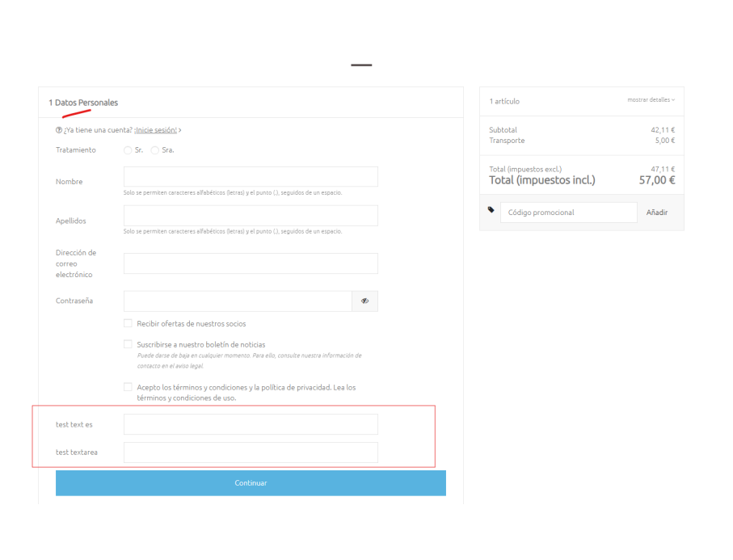
Task: Focus the Apellidos input field
Action: (x=251, y=216)
